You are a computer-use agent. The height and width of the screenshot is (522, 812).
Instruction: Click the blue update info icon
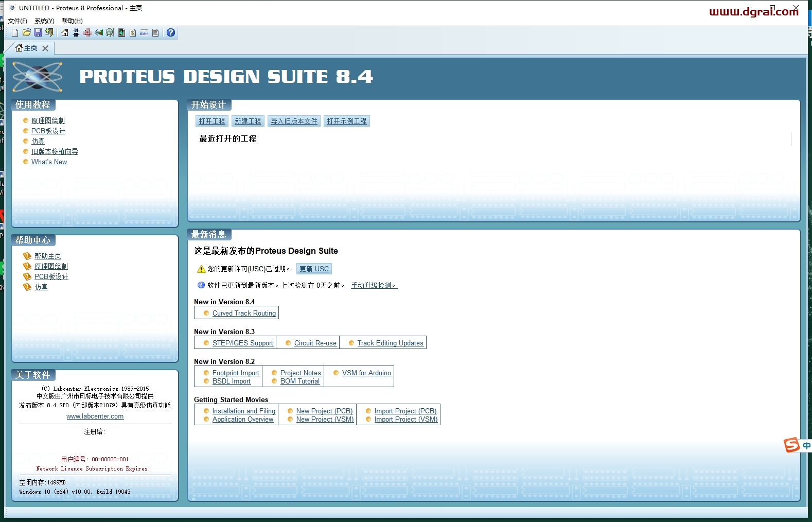tap(201, 285)
